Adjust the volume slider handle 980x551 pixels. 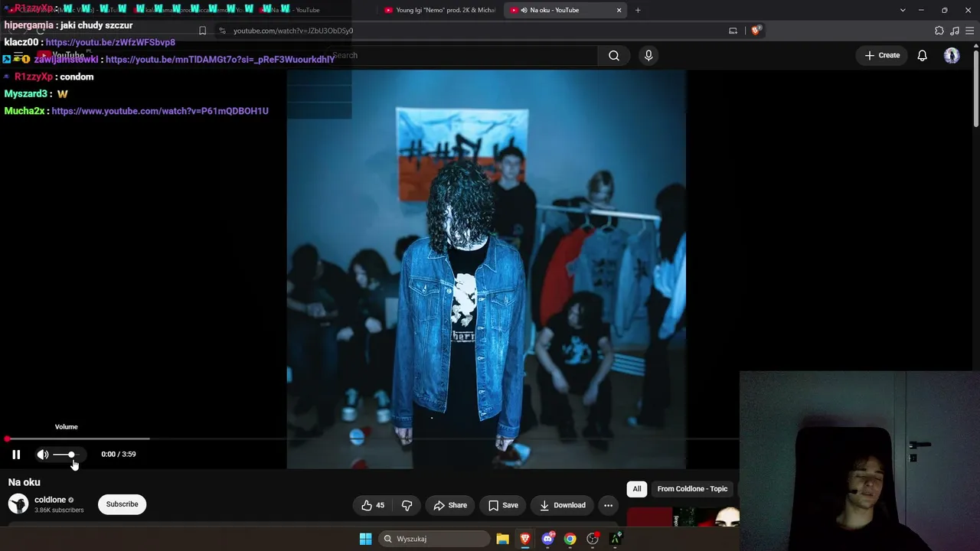pos(71,455)
